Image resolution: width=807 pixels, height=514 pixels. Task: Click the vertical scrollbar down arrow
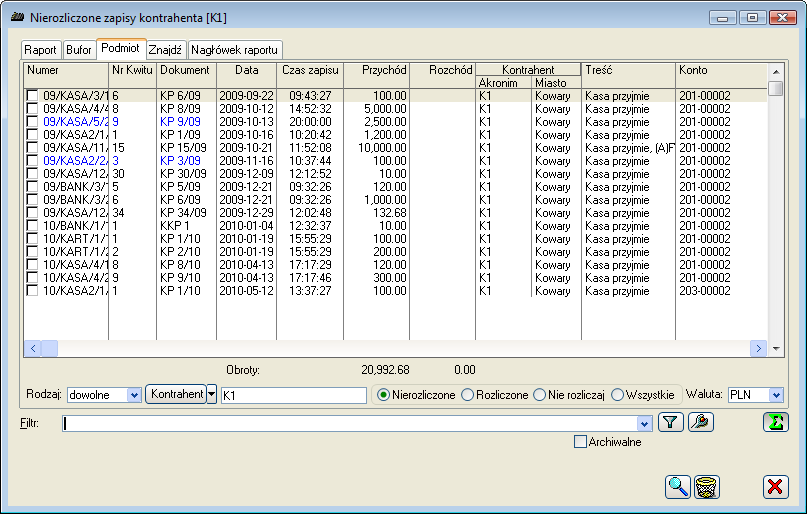[776, 348]
